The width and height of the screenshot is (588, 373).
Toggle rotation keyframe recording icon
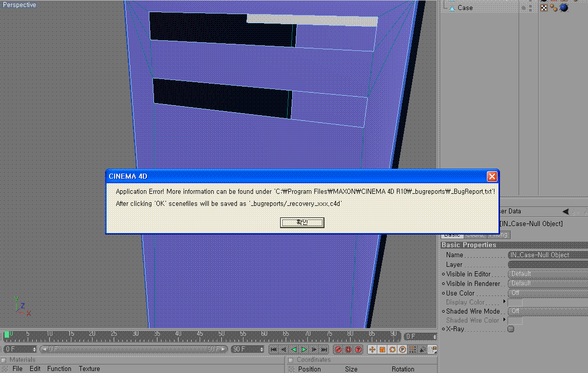(x=392, y=350)
